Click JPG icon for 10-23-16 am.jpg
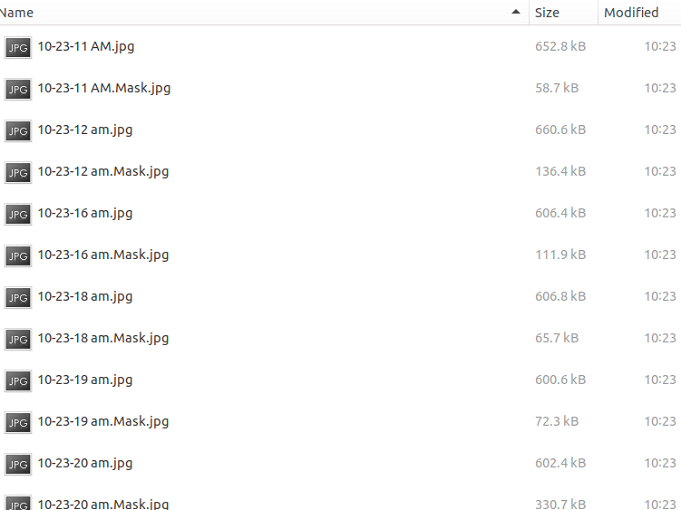Viewport: 681px width, 510px height. click(18, 214)
